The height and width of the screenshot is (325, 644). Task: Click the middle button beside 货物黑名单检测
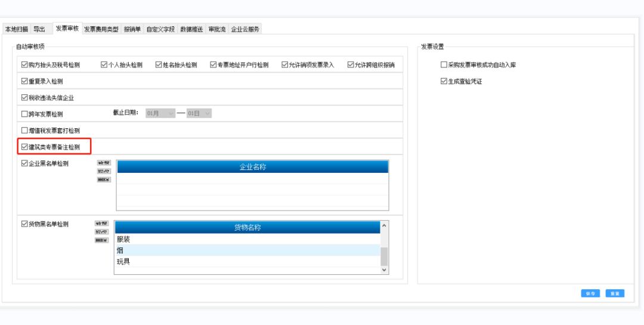pyautogui.click(x=101, y=232)
